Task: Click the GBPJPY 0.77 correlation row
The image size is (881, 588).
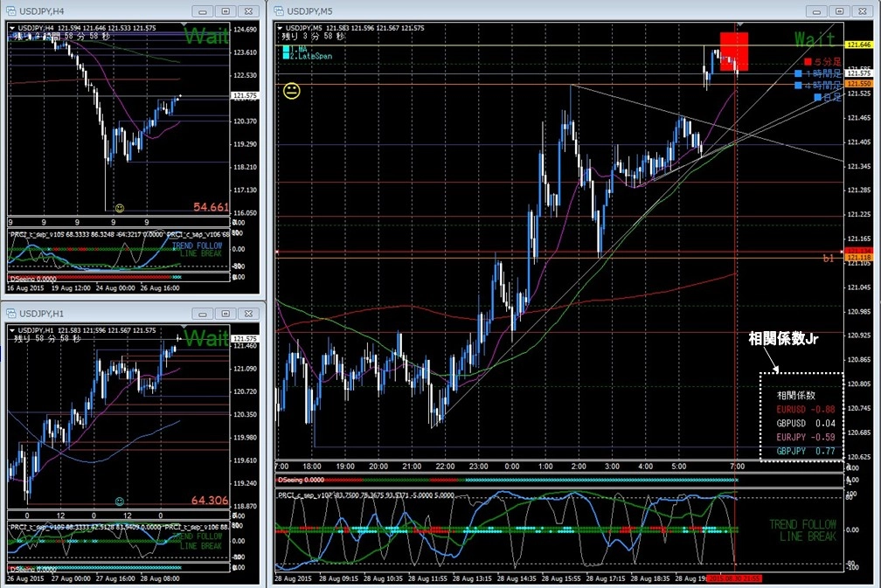Action: click(x=806, y=451)
